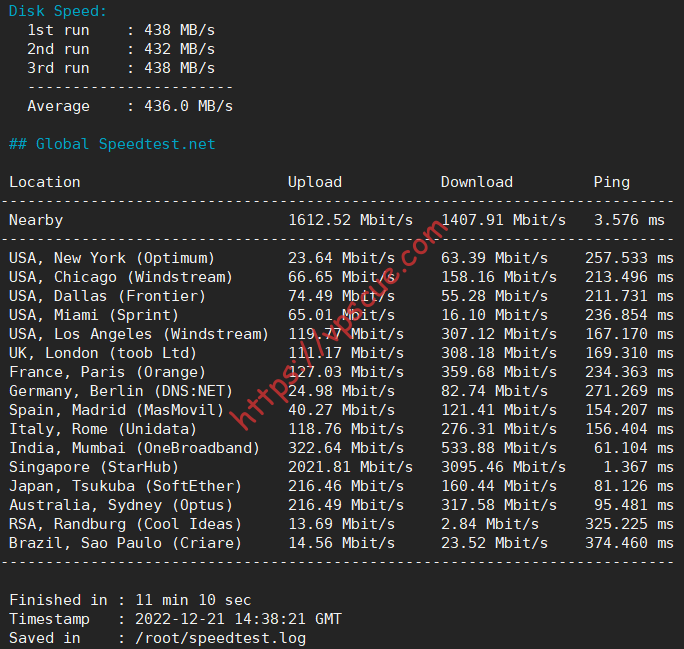Image resolution: width=684 pixels, height=649 pixels.
Task: Click Randburg ping 325.225 ms
Action: tap(629, 524)
